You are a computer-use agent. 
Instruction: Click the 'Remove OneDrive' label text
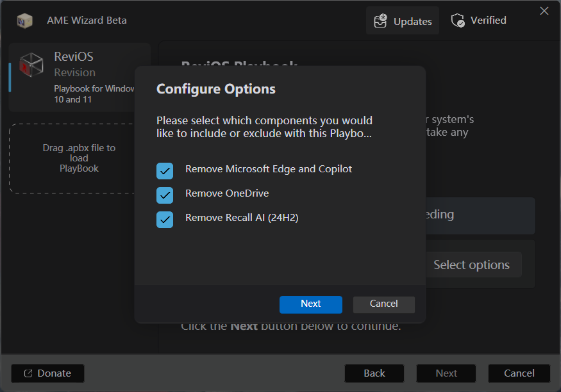click(x=227, y=193)
